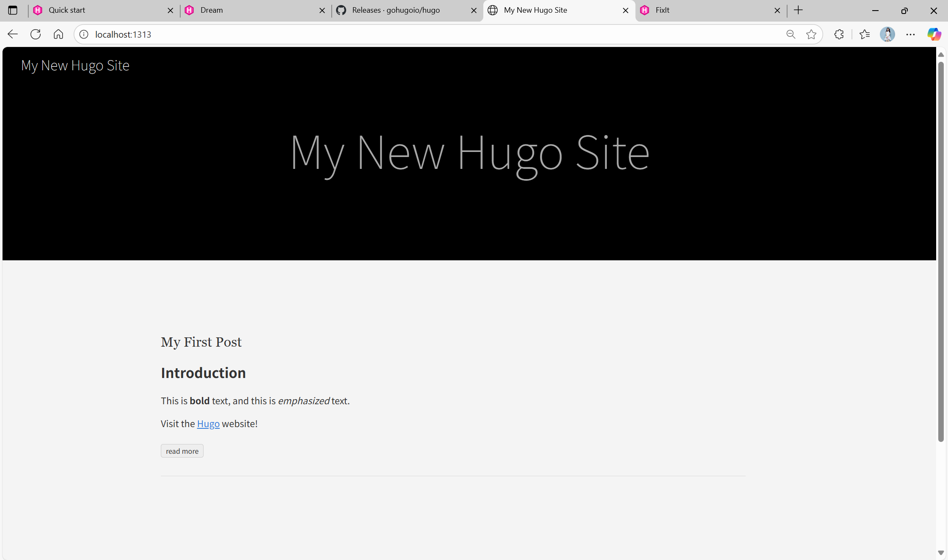
Task: Follow the Hugo website link
Action: [208, 424]
